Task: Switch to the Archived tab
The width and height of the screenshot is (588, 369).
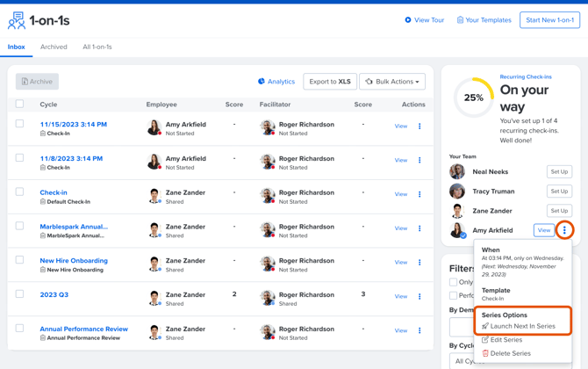Action: (x=54, y=47)
